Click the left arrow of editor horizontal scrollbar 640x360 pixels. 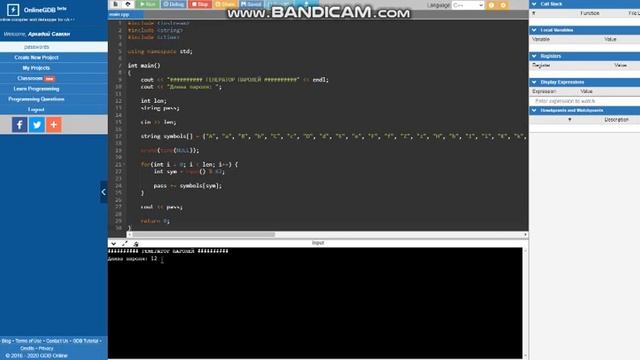[x=130, y=235]
